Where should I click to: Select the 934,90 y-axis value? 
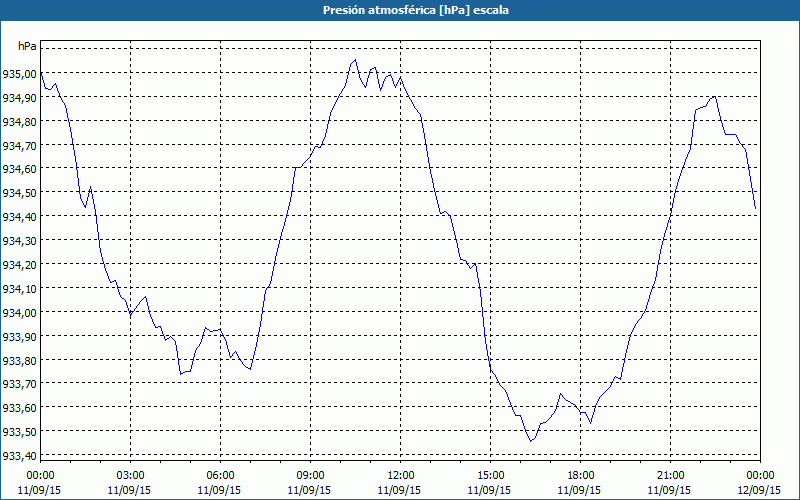[19, 98]
